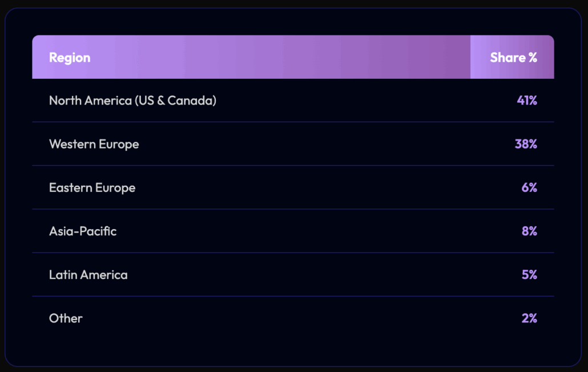
Task: Select the Western Europe row label
Action: coord(94,144)
